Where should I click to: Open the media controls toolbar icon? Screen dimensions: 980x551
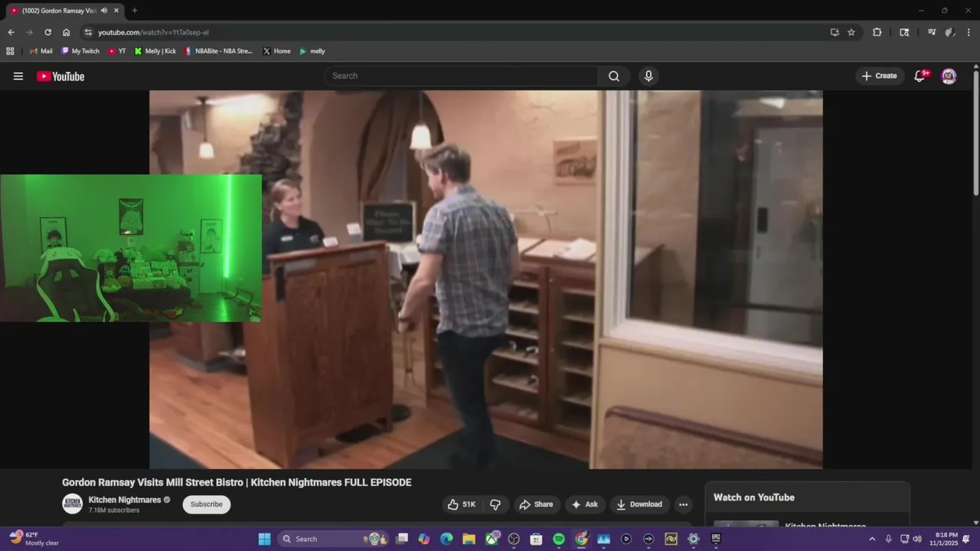pos(932,32)
